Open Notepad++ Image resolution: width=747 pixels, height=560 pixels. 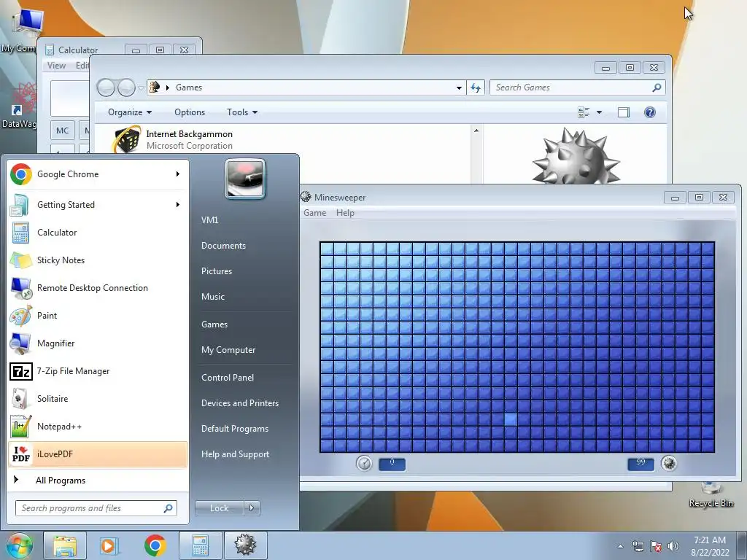pos(97,426)
